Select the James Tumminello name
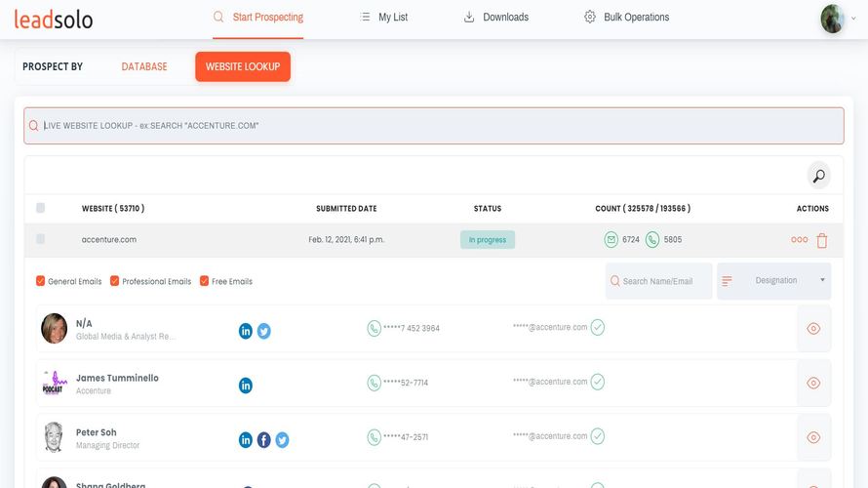Screen dimensions: 868x488 pyautogui.click(x=117, y=378)
